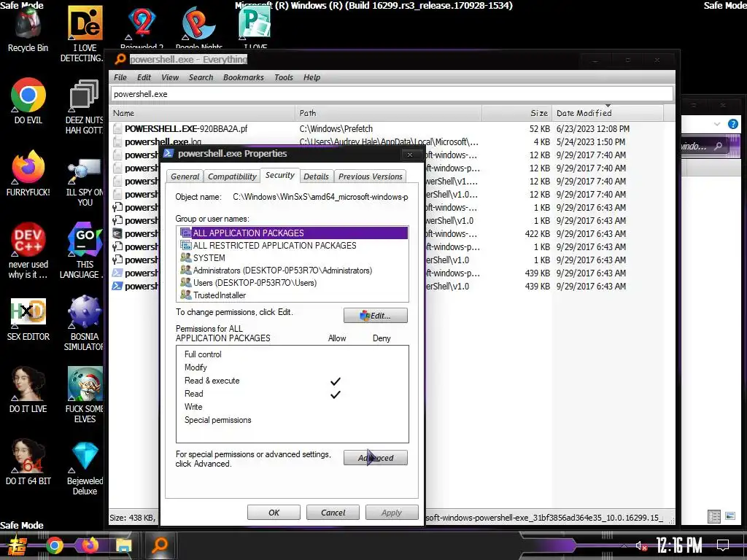Viewport: 747px width, 560px height.
Task: Click the taskbar clock showing 12:16 PM
Action: coord(679,545)
